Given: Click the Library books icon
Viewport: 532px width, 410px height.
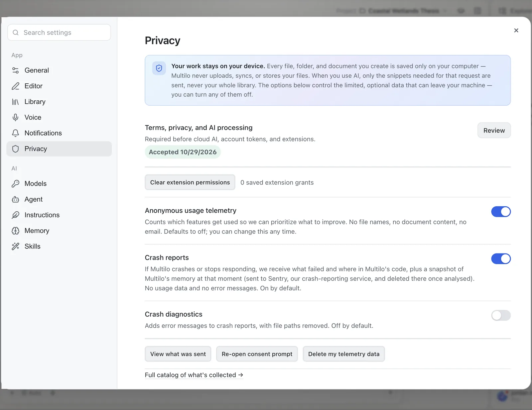Looking at the screenshot, I should [15, 102].
